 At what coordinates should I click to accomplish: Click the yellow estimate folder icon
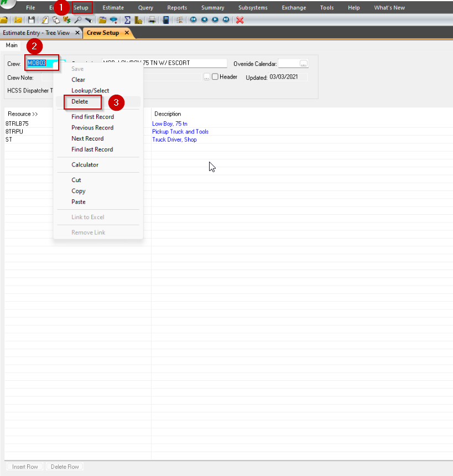tap(18, 20)
